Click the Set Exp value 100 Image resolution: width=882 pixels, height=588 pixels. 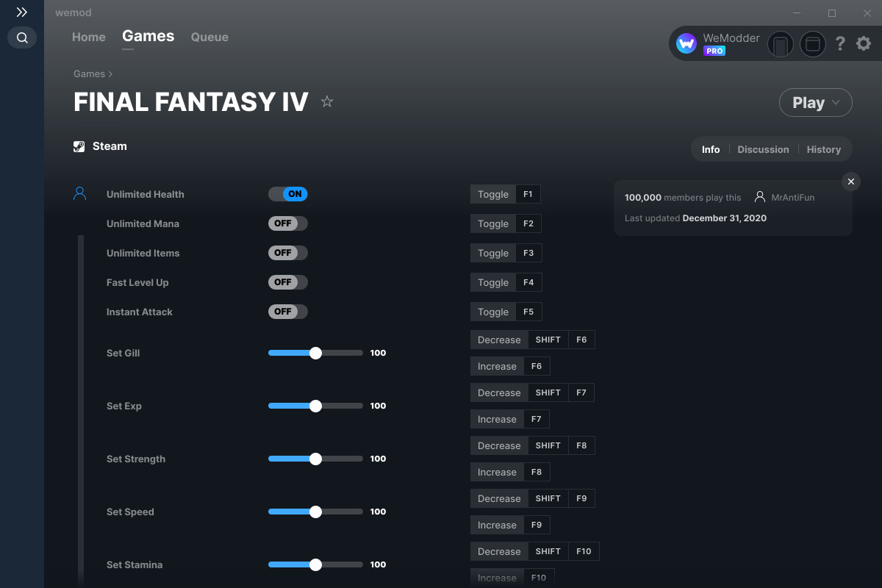[378, 406]
